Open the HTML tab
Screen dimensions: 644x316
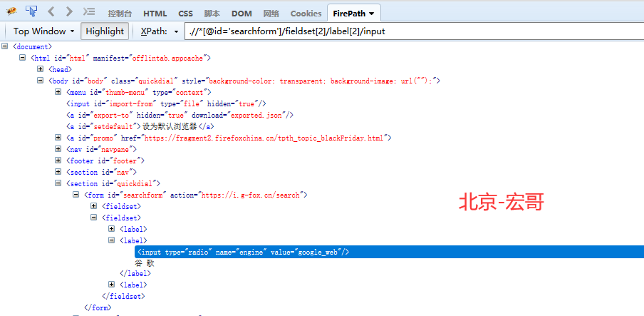[155, 13]
